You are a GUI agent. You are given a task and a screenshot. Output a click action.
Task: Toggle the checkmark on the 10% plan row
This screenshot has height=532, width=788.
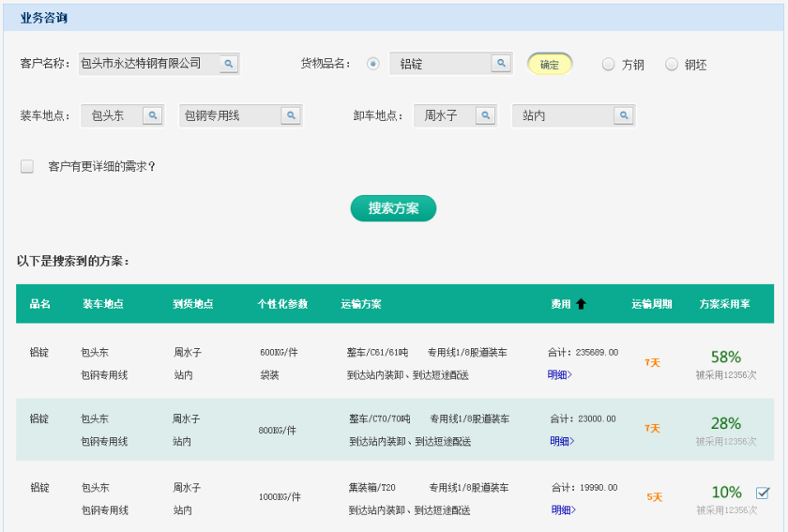click(x=763, y=493)
